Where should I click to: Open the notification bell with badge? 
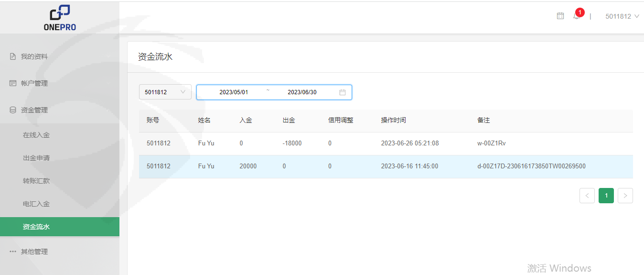click(x=577, y=16)
